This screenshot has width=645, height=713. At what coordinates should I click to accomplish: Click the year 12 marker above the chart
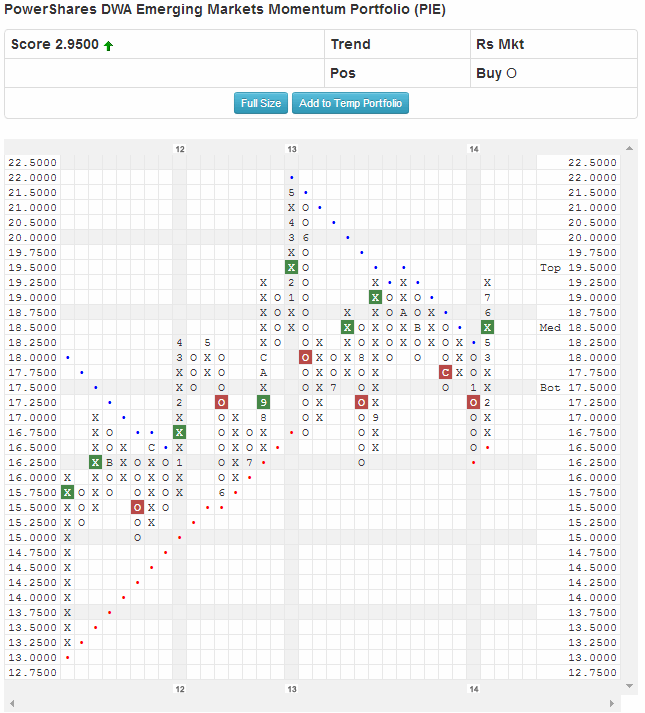180,149
